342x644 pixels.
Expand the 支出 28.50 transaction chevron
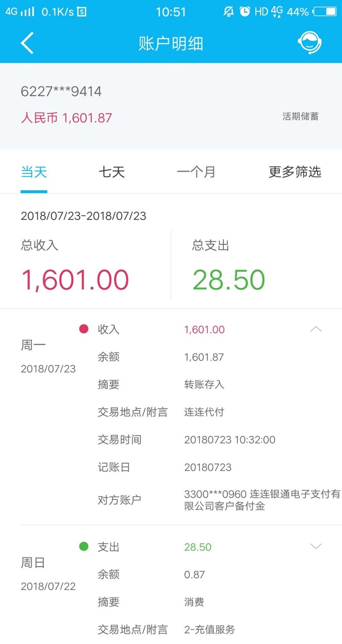point(316,546)
